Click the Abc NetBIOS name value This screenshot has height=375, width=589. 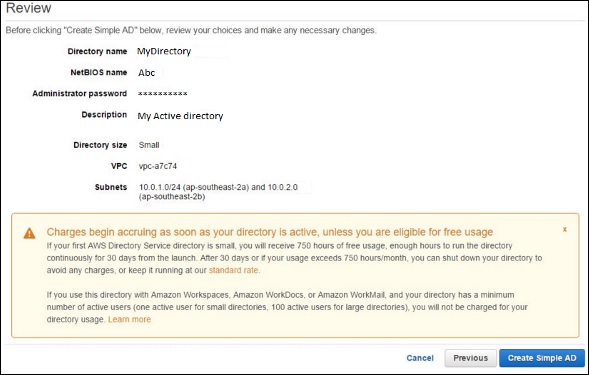point(146,73)
